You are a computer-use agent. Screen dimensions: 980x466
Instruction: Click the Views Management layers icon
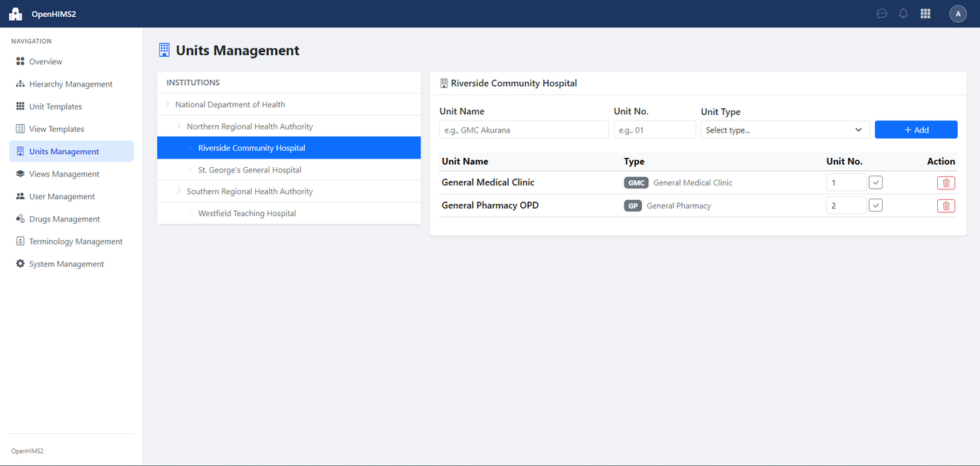pyautogui.click(x=21, y=174)
